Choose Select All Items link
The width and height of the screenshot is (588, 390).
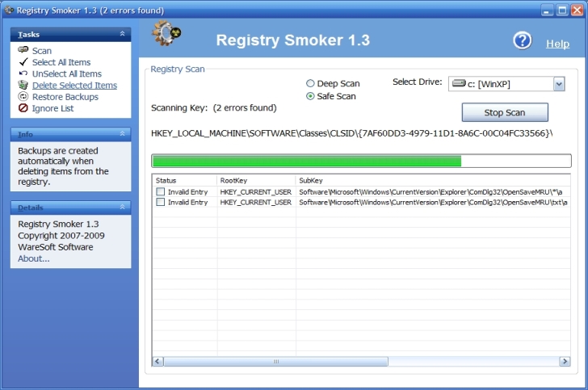[x=61, y=62]
